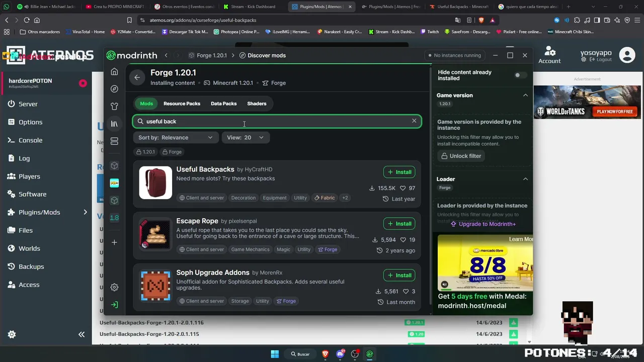Open the Photopea bookmark
Viewport: 644px width, 362px height.
pos(236,32)
